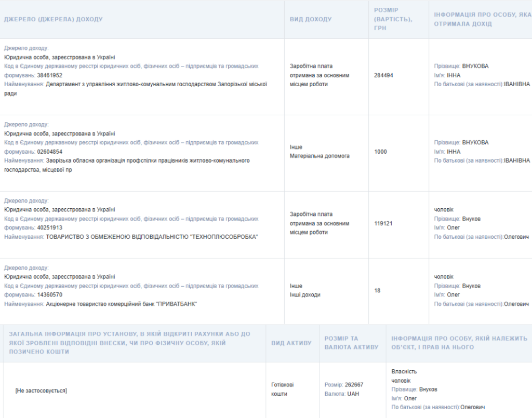Select the '[Не застосовується]' cell

[41, 390]
